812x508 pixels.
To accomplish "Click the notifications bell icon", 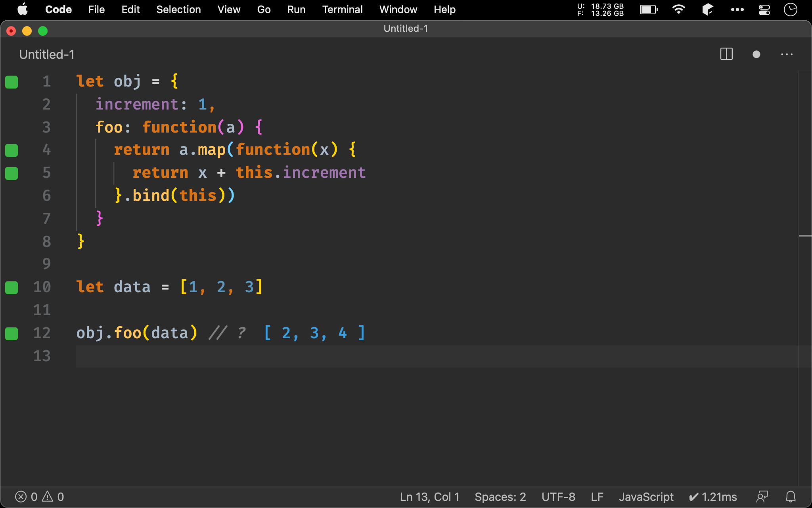I will [791, 497].
